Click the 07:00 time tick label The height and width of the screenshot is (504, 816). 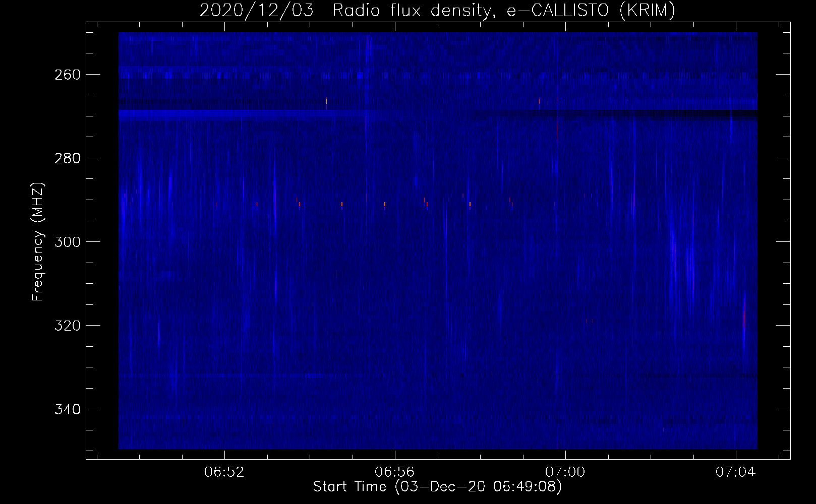tap(565, 472)
